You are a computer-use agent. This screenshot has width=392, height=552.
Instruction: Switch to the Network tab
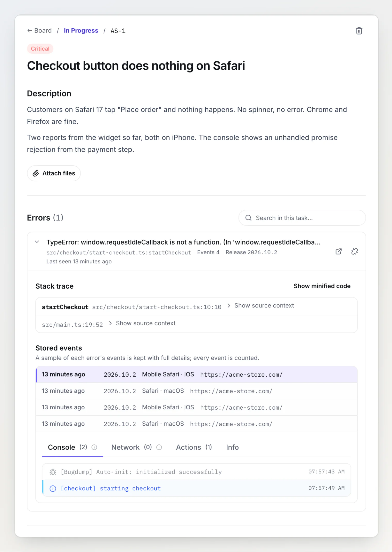[136, 447]
